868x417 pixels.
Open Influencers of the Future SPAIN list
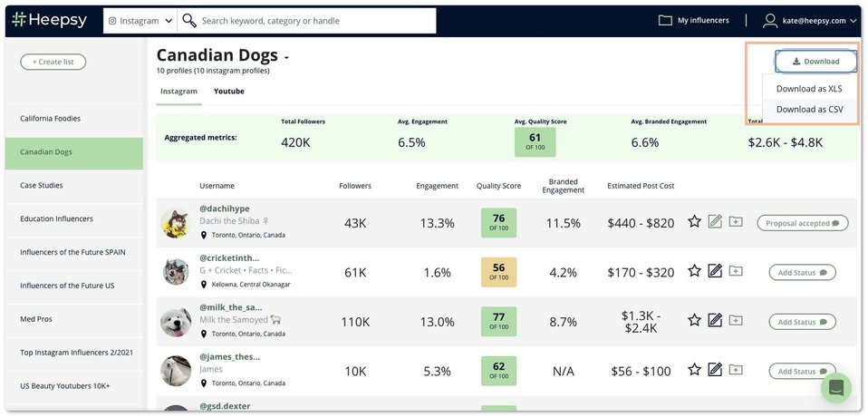point(73,253)
